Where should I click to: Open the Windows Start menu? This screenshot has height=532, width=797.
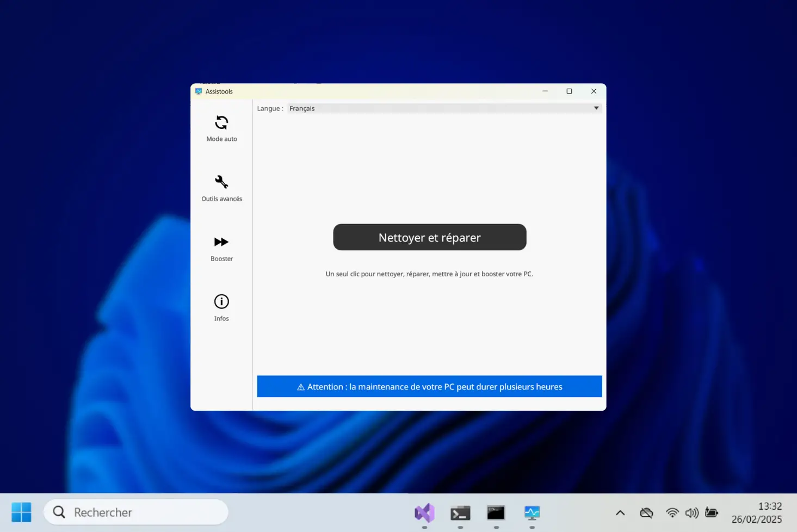pos(22,512)
